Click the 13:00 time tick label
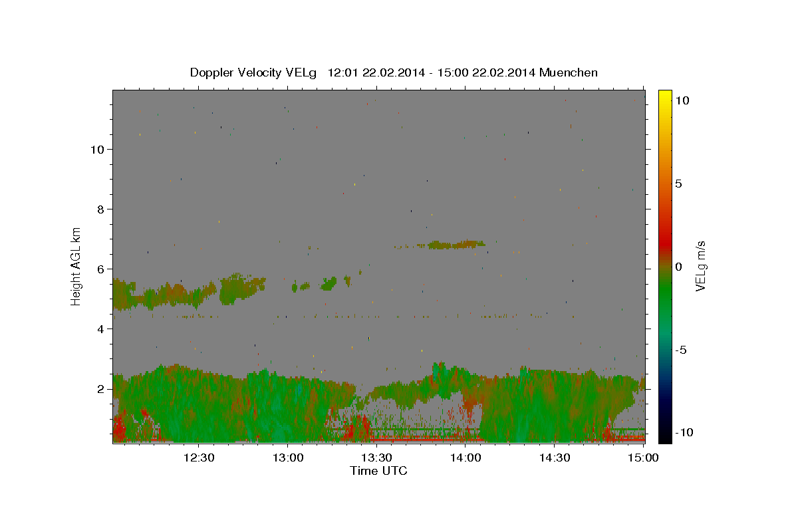798x532 pixels. (288, 458)
